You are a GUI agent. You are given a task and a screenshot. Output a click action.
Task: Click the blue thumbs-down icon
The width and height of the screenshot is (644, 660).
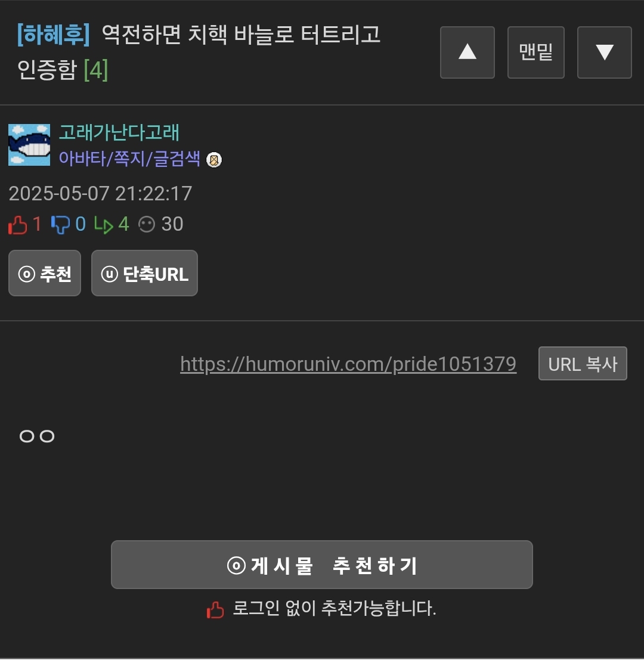[x=60, y=224]
